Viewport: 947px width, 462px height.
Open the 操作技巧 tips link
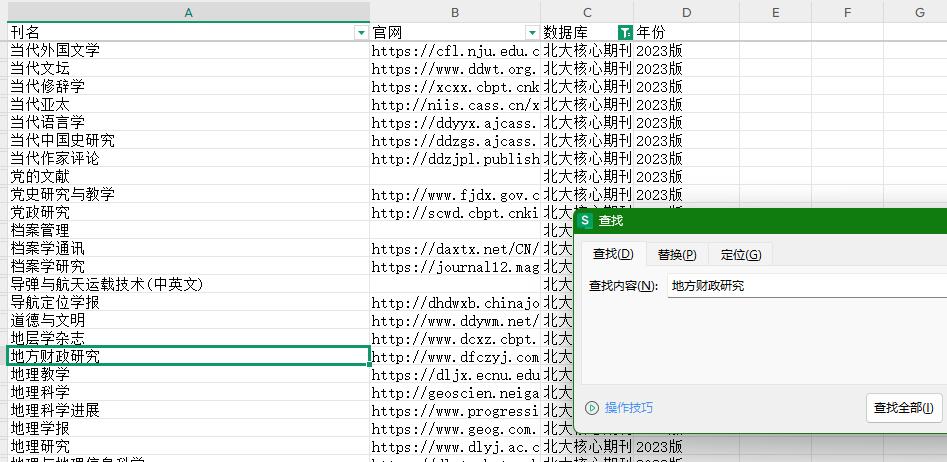coord(628,408)
